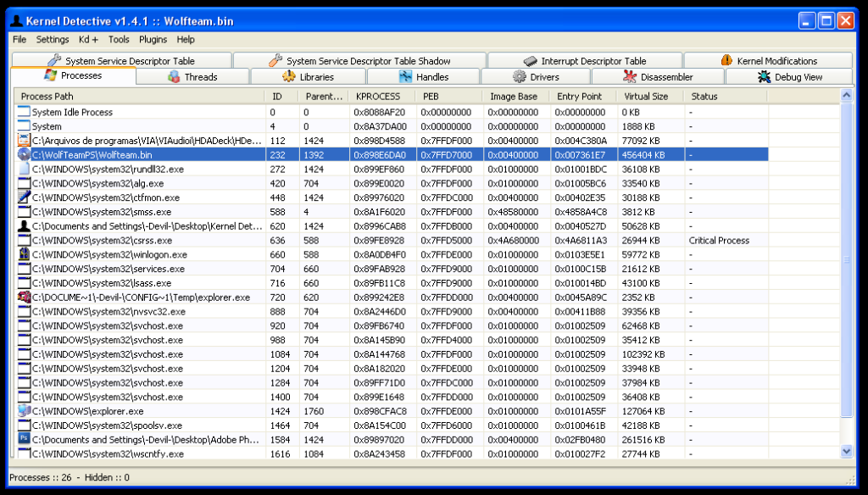Sort by Process Path column header
868x495 pixels.
coord(47,97)
